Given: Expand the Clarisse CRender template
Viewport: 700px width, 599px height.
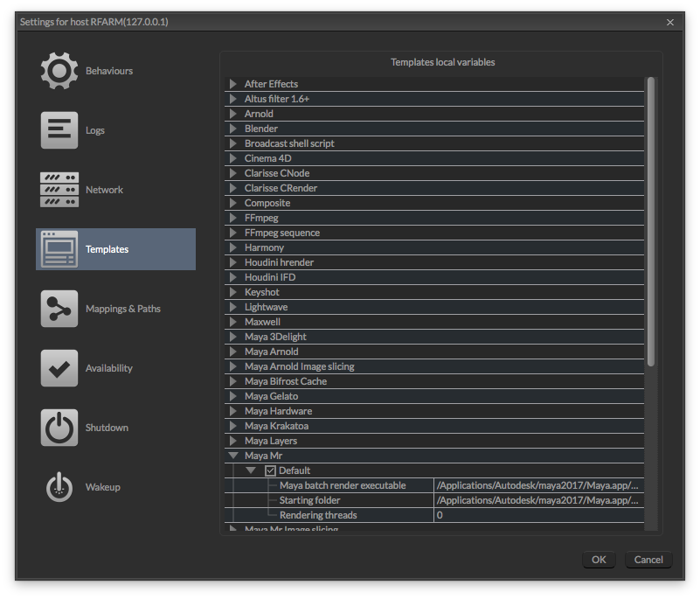Looking at the screenshot, I should (x=232, y=188).
